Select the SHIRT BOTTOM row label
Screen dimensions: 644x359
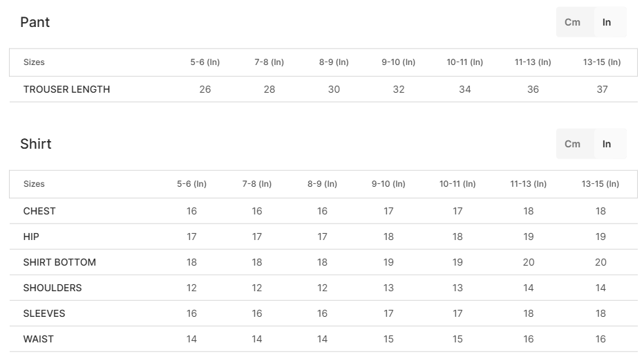pyautogui.click(x=59, y=262)
